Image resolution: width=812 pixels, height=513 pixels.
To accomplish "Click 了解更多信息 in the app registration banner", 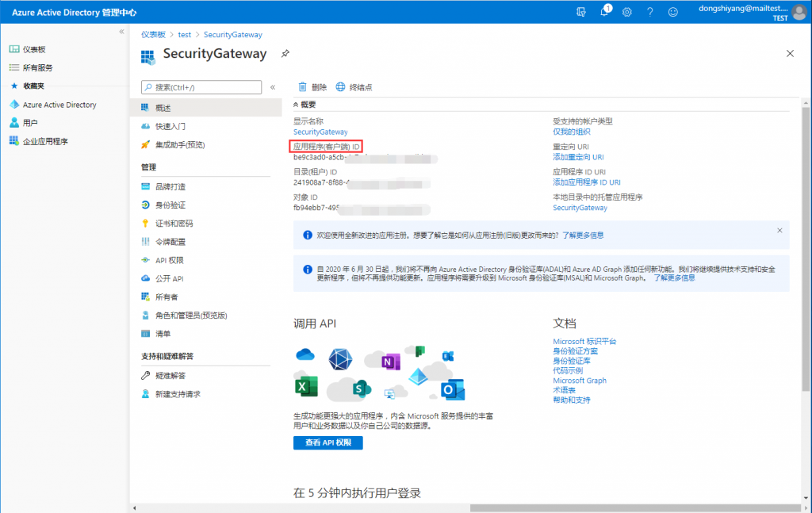I will [583, 235].
